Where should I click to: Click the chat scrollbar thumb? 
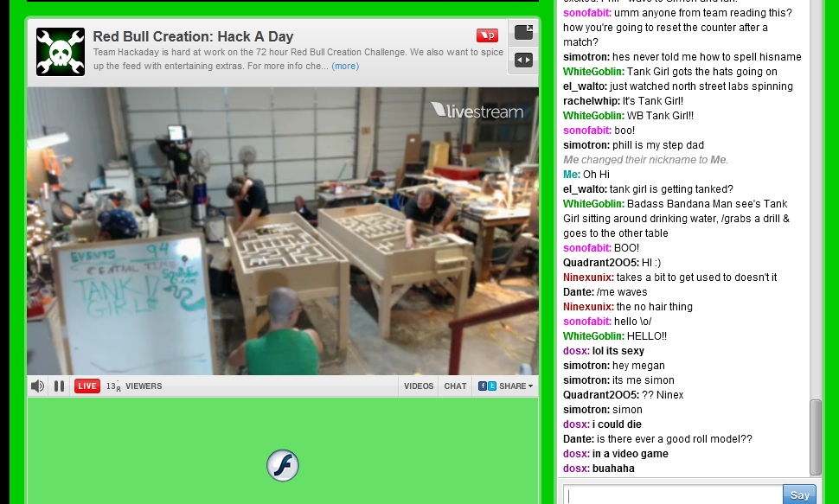[x=816, y=437]
